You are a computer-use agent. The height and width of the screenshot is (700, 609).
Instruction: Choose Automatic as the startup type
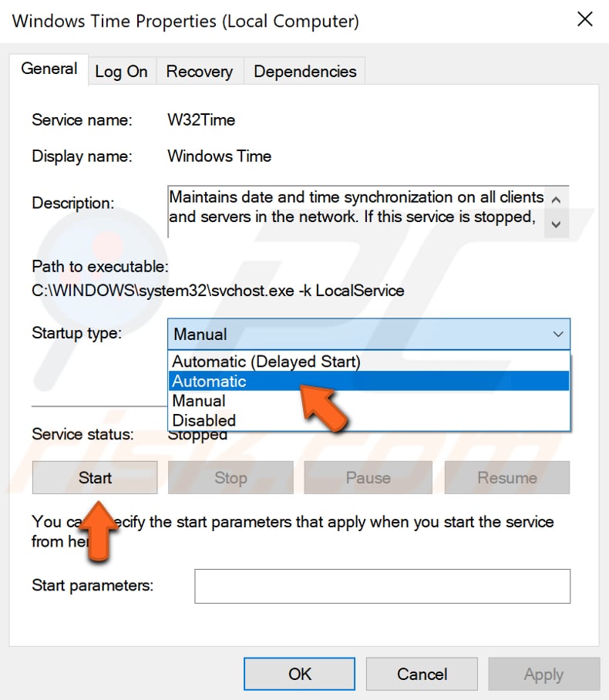(x=208, y=381)
